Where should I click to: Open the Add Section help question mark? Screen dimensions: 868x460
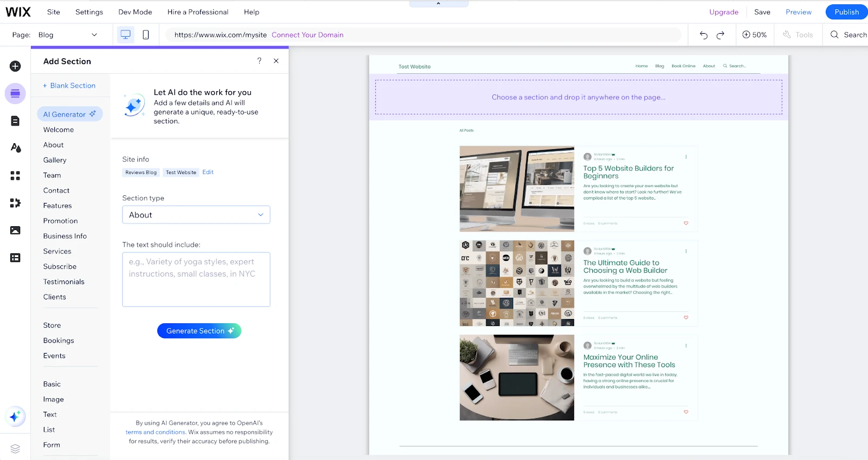(259, 61)
